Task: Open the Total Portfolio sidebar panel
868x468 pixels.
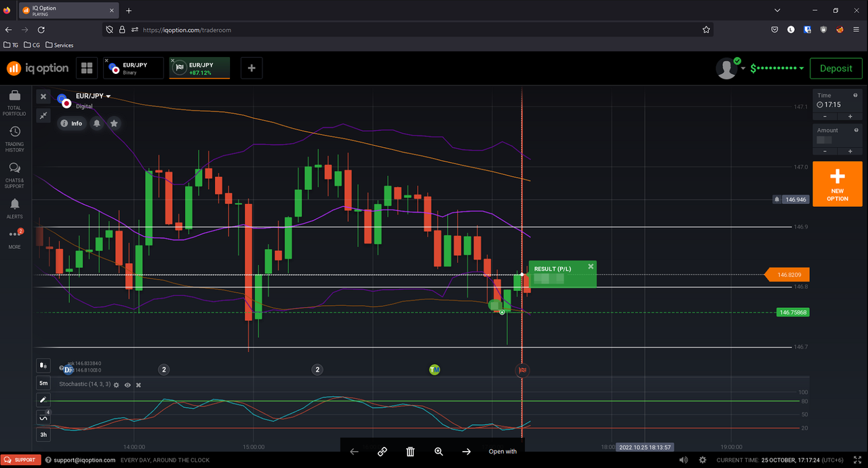Action: 14,103
